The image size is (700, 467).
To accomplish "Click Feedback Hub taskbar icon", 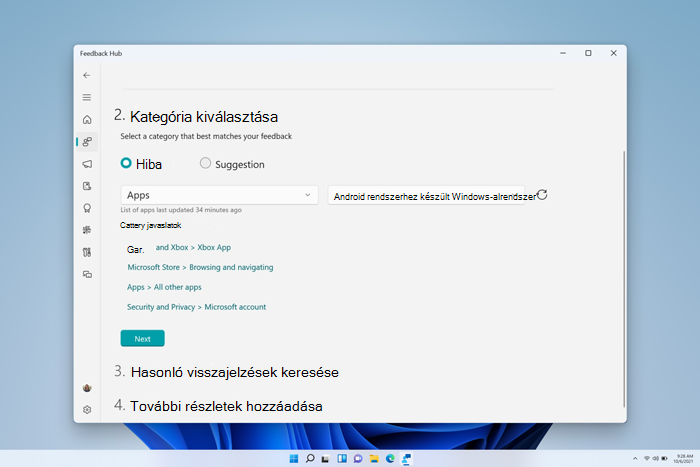I will (406, 459).
